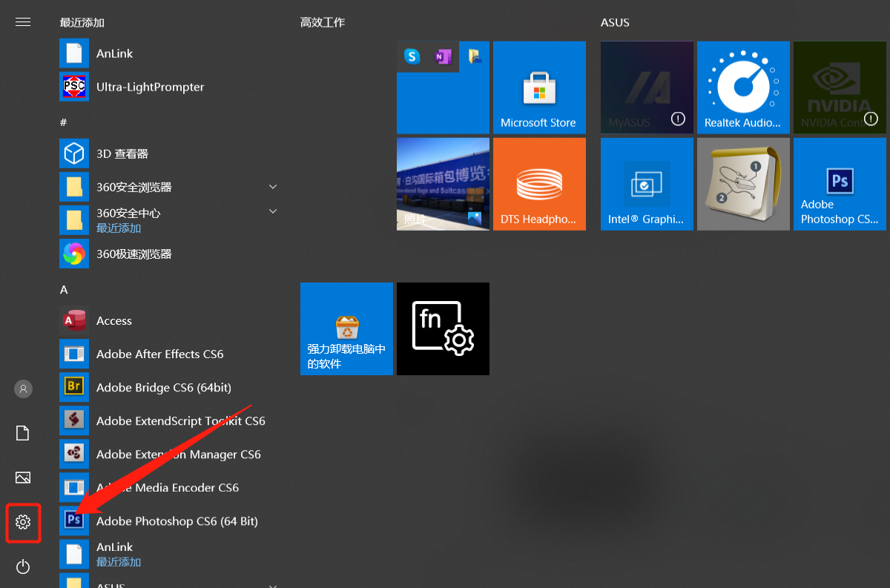890x588 pixels.
Task: Open the Settings gear icon
Action: (x=23, y=523)
